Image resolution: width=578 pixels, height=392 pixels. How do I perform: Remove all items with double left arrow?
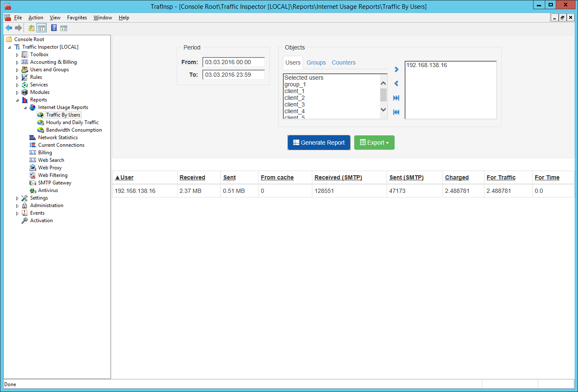pyautogui.click(x=396, y=112)
